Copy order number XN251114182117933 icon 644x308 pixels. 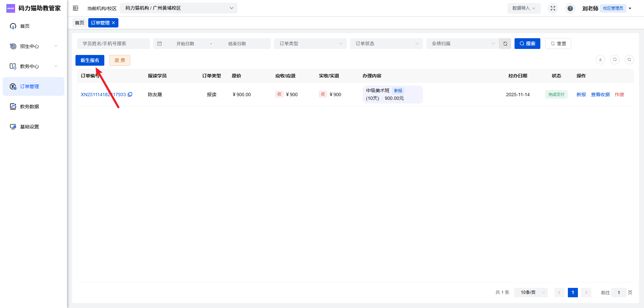tap(130, 95)
